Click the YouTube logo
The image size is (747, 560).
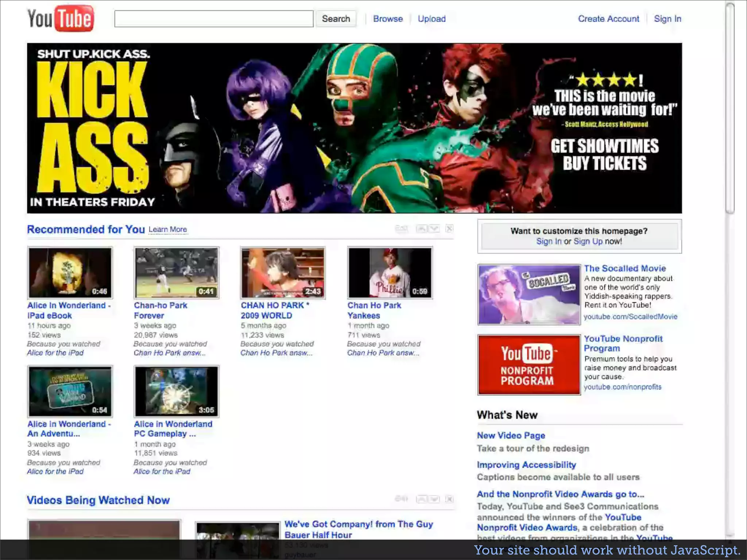click(x=61, y=18)
